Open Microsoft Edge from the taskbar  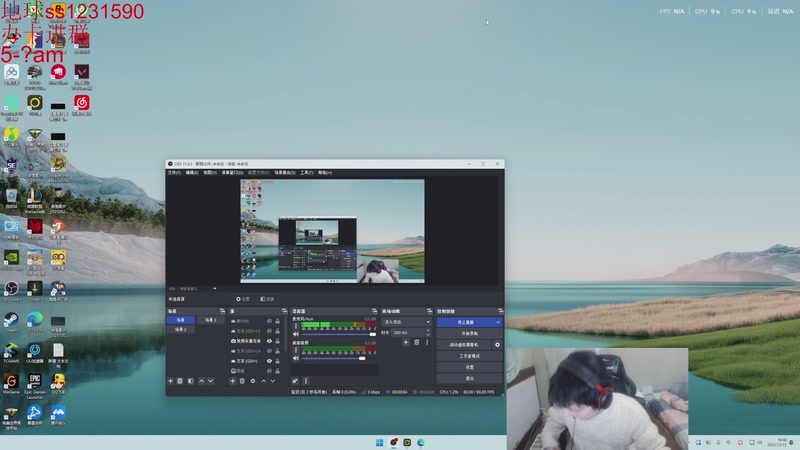(420, 442)
